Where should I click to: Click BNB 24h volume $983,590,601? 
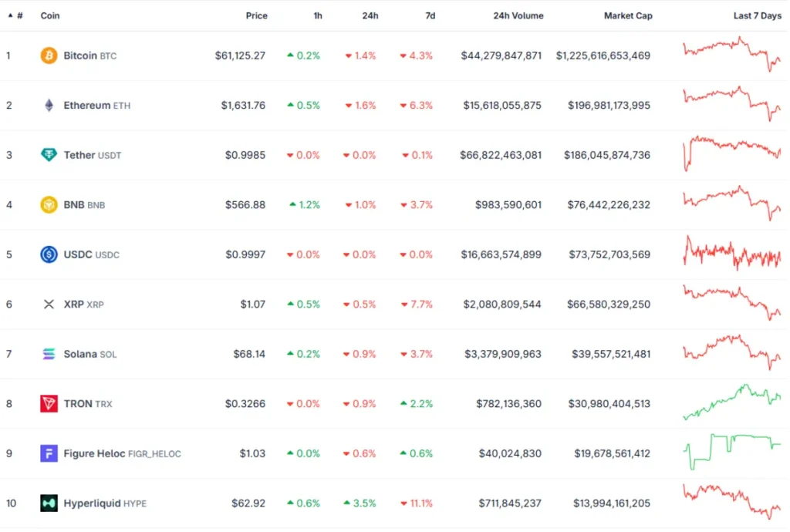point(508,205)
